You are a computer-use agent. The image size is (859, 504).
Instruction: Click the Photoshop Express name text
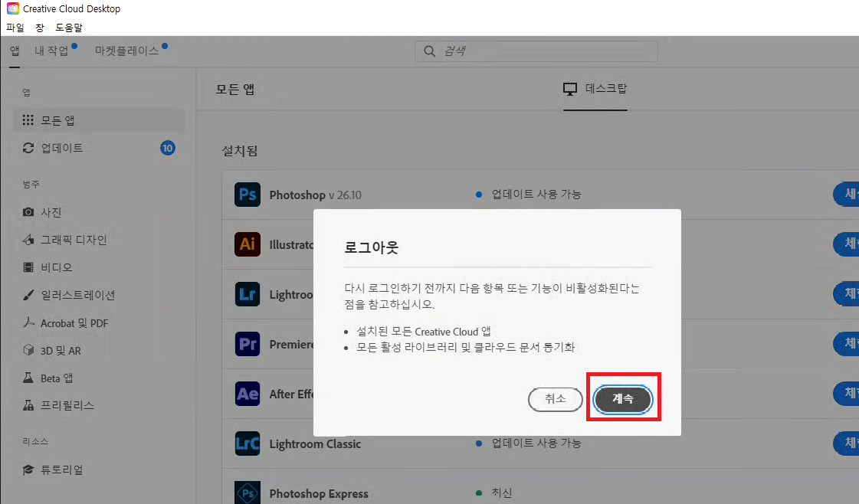click(319, 493)
